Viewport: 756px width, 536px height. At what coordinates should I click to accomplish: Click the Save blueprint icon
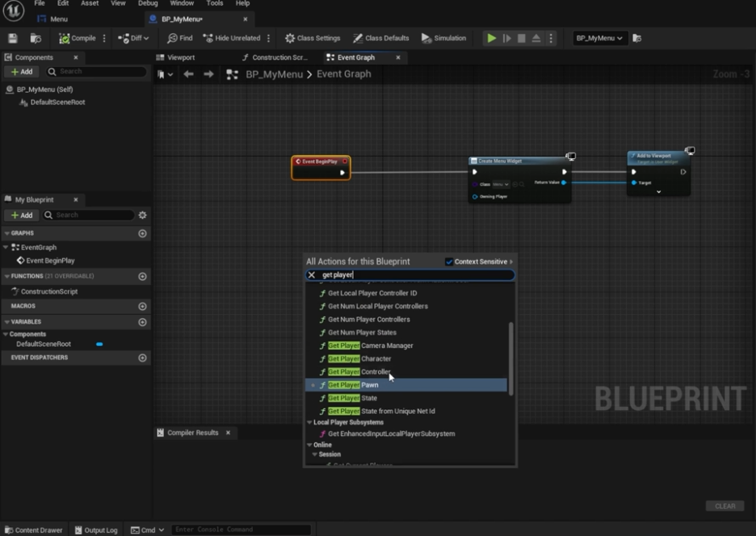pyautogui.click(x=13, y=38)
